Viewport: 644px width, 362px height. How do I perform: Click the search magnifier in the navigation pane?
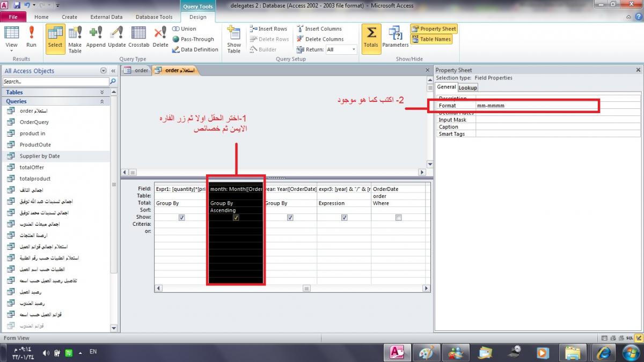click(113, 82)
